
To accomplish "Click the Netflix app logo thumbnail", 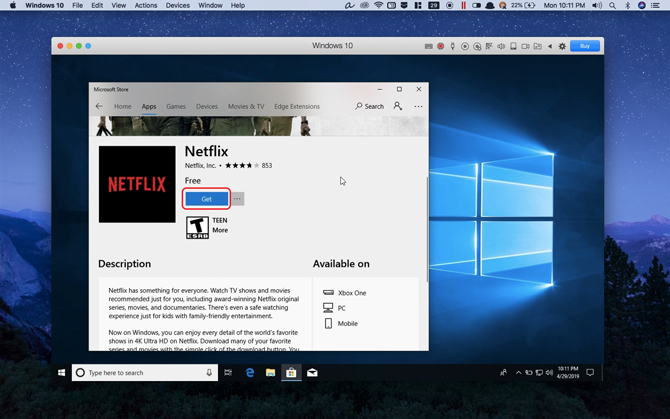I will pyautogui.click(x=137, y=184).
